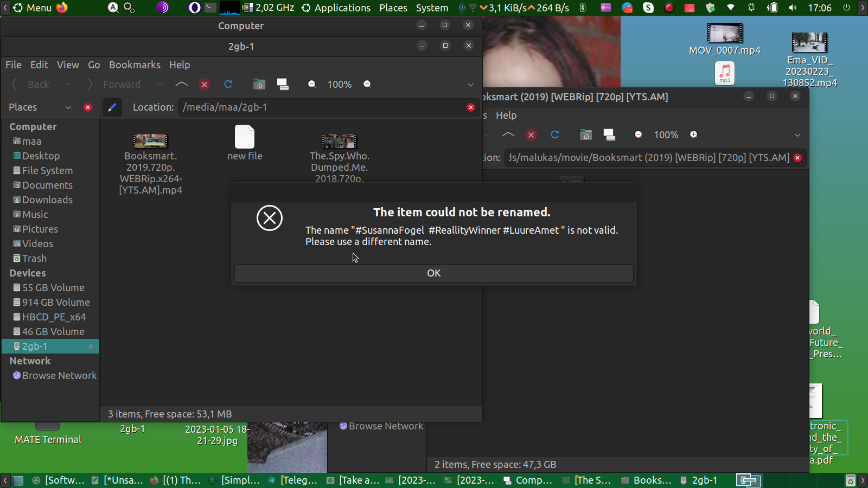Viewport: 868px width, 488px height.
Task: Zoom in using the plus icon beside 100%
Action: tap(367, 85)
